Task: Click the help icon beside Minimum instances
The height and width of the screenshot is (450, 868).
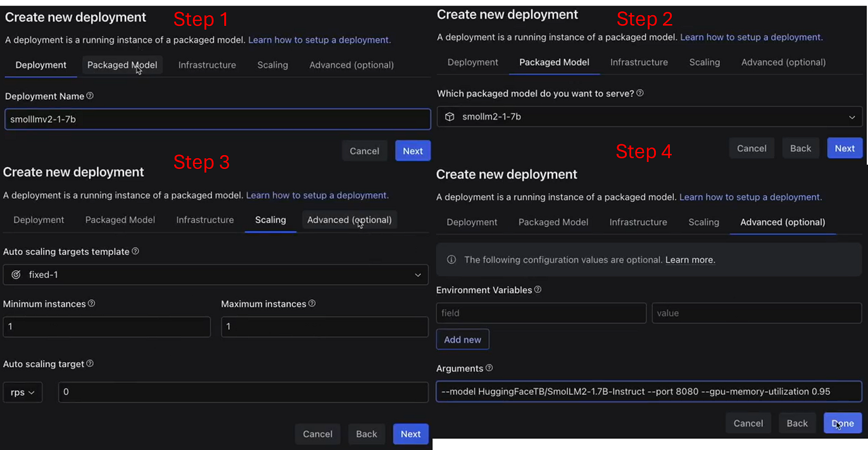Action: tap(92, 303)
